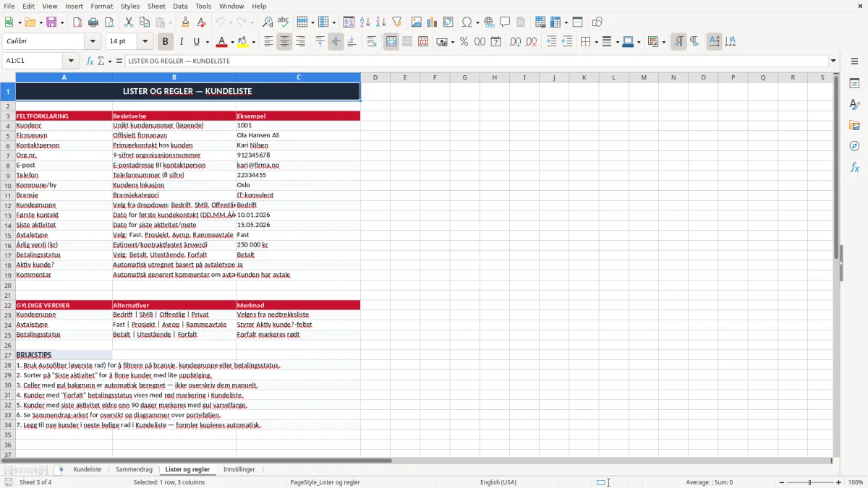
Task: Open the sidebar Functions panel
Action: tap(854, 168)
